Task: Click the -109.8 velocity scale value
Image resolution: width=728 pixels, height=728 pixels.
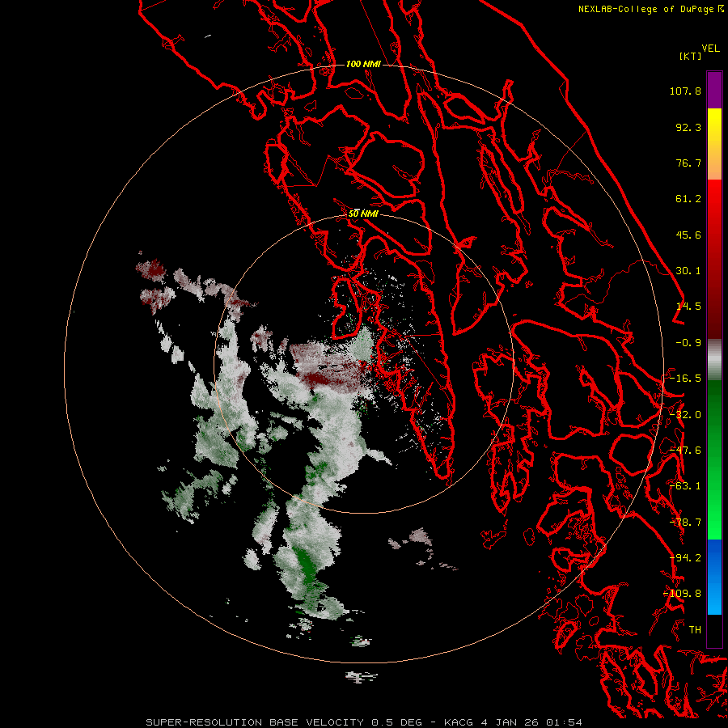Action: (x=683, y=594)
